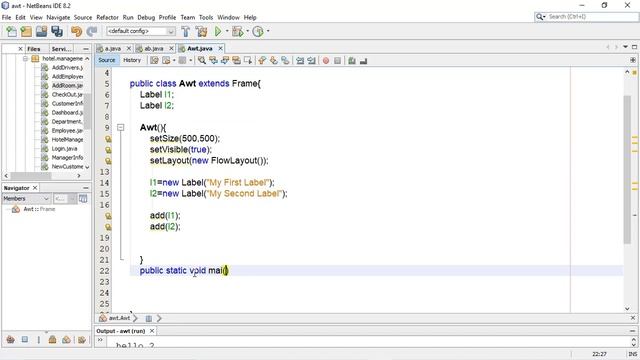Image resolution: width=640 pixels, height=360 pixels.
Task: Select CheckOut.java in the tree
Action: coord(67,95)
